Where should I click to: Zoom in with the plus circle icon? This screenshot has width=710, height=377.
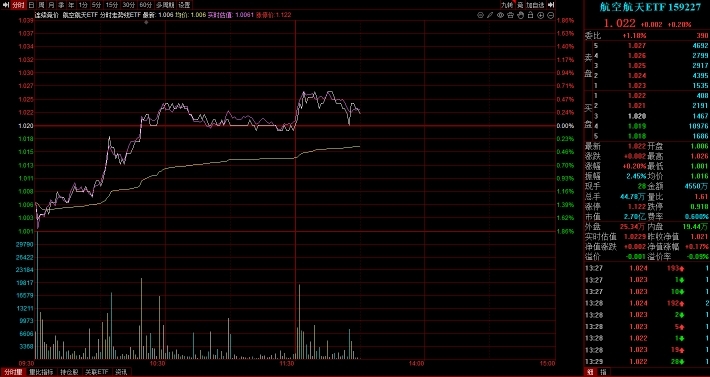point(541,15)
